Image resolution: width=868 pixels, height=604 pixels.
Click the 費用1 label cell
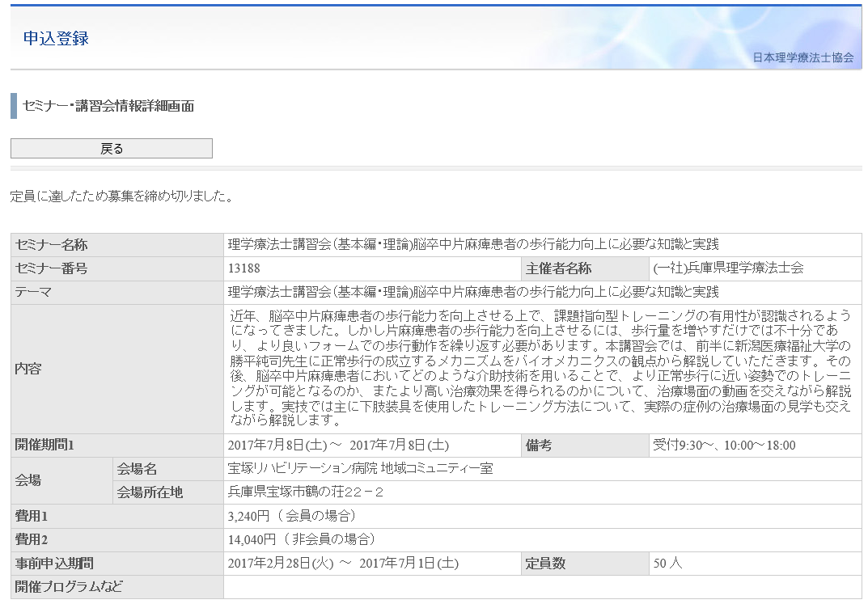(117, 516)
